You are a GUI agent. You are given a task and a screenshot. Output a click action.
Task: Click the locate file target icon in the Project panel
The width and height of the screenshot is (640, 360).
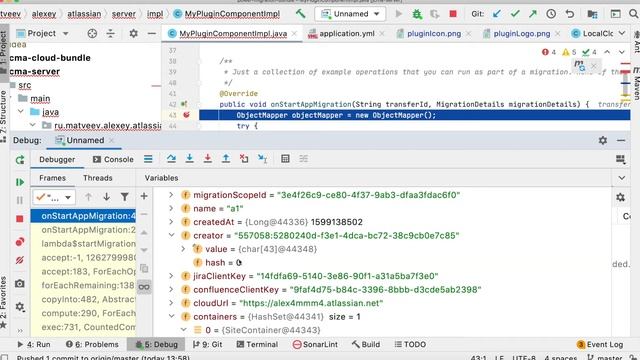coord(92,33)
